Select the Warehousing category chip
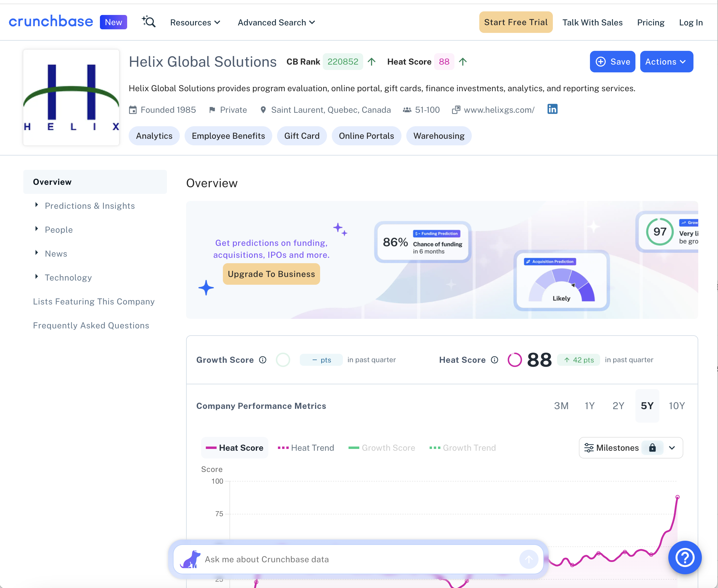This screenshot has width=718, height=588. (x=439, y=136)
